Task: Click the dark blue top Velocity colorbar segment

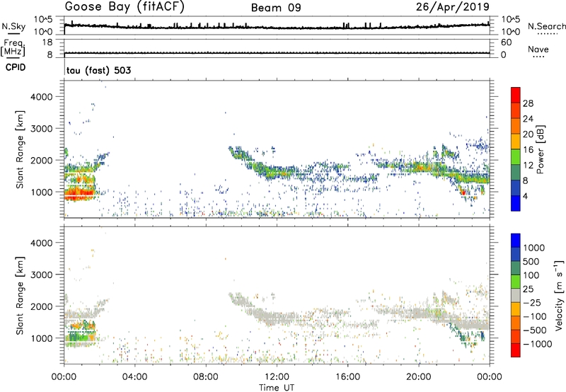Action: 516,241
